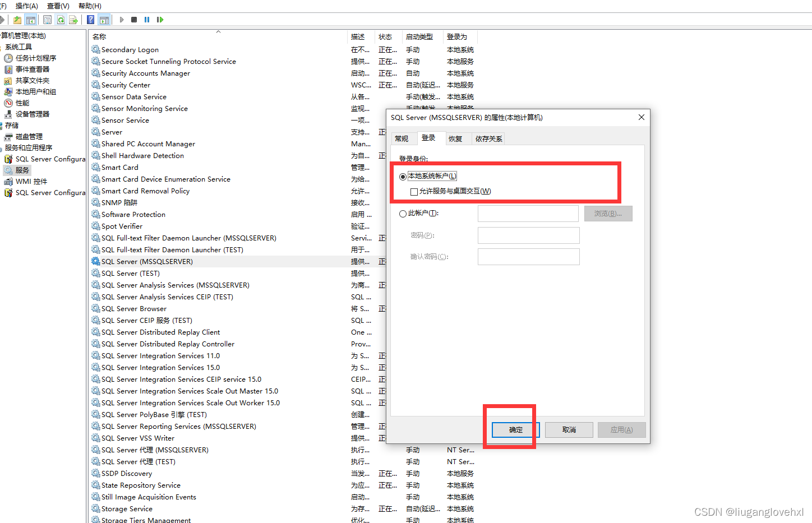Open the 操作(A) menu
This screenshot has width=812, height=523.
[x=26, y=6]
